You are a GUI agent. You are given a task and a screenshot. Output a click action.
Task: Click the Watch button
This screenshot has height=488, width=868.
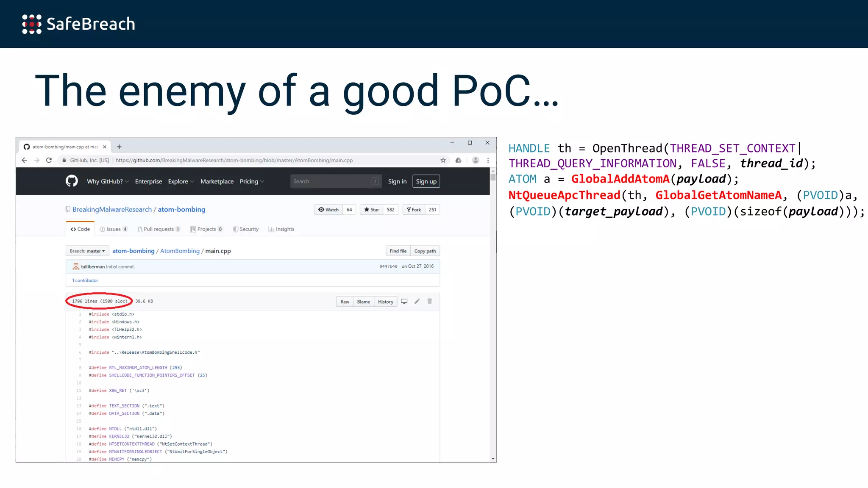point(328,209)
